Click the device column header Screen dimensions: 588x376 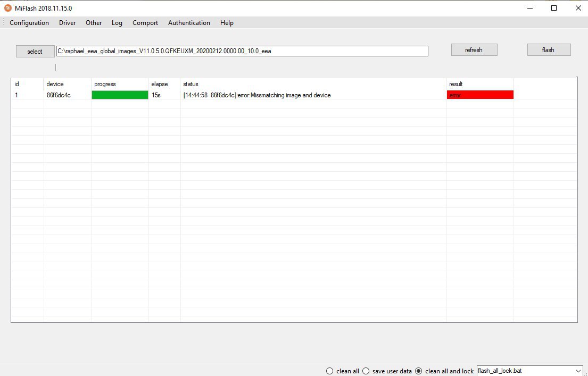point(68,84)
